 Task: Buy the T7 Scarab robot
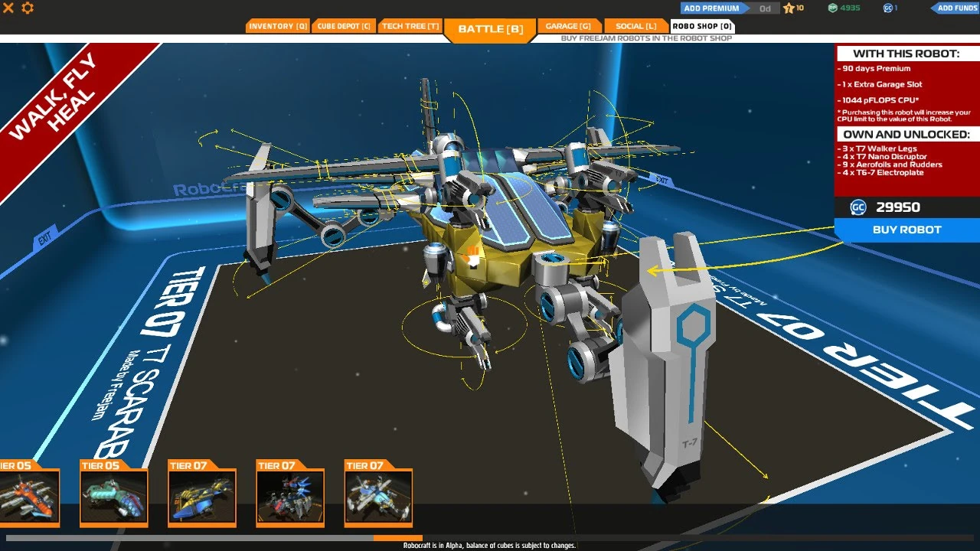click(906, 230)
